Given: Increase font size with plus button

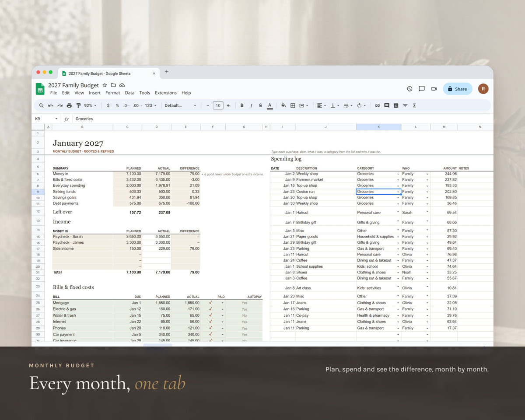Looking at the screenshot, I should pos(228,105).
